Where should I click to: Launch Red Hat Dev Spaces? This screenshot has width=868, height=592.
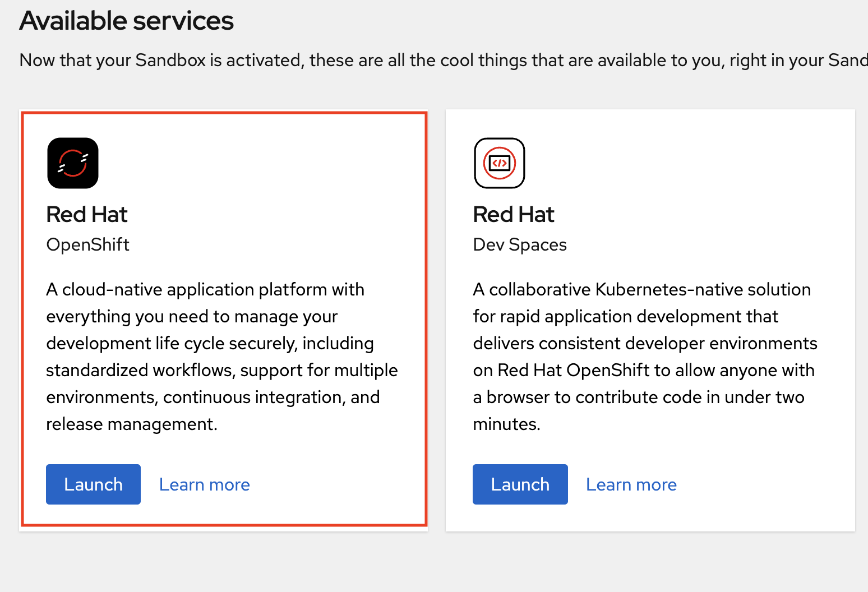point(520,484)
